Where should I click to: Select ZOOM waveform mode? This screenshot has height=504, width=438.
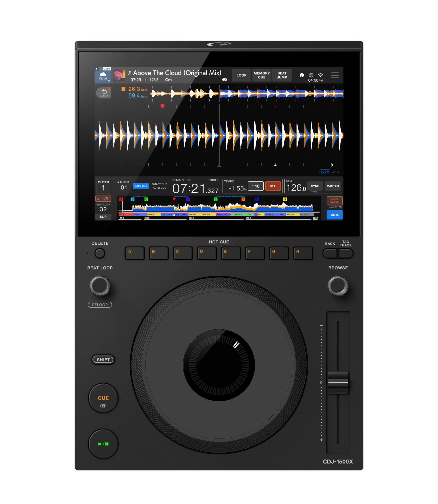tap(325, 172)
